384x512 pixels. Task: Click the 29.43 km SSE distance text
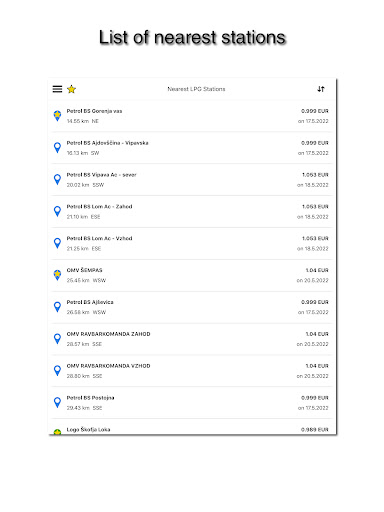pyautogui.click(x=84, y=408)
